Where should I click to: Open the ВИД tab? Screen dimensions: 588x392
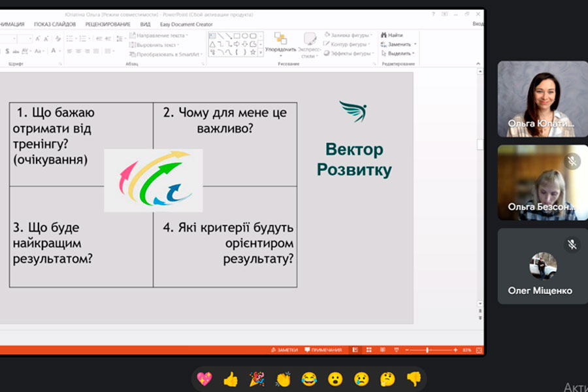click(x=145, y=24)
